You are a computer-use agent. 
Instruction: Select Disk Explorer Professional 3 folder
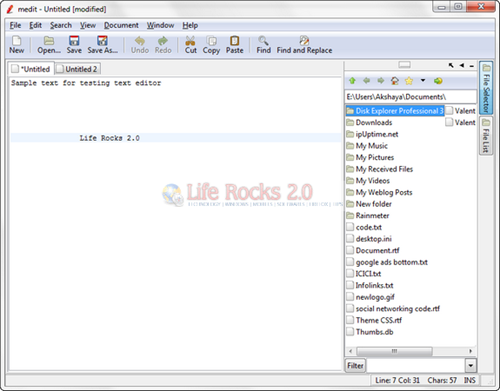pyautogui.click(x=395, y=111)
